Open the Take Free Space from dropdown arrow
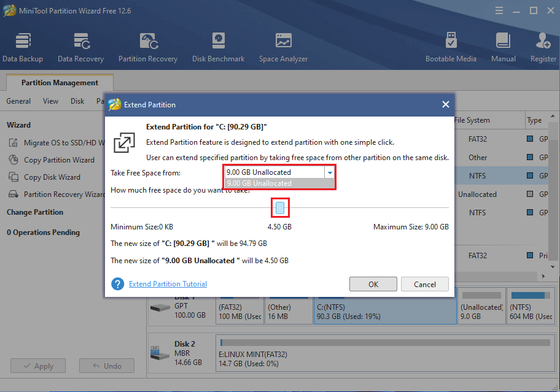560x392 pixels. pyautogui.click(x=330, y=172)
